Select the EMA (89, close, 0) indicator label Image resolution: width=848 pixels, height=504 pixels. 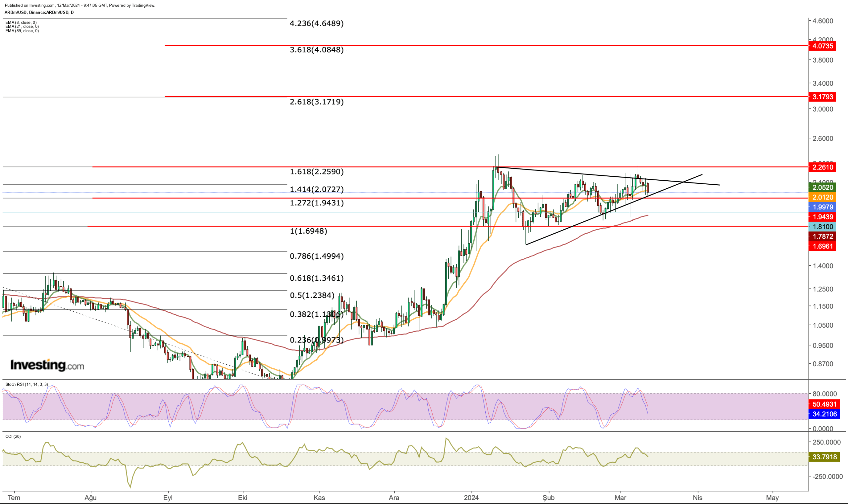point(22,30)
